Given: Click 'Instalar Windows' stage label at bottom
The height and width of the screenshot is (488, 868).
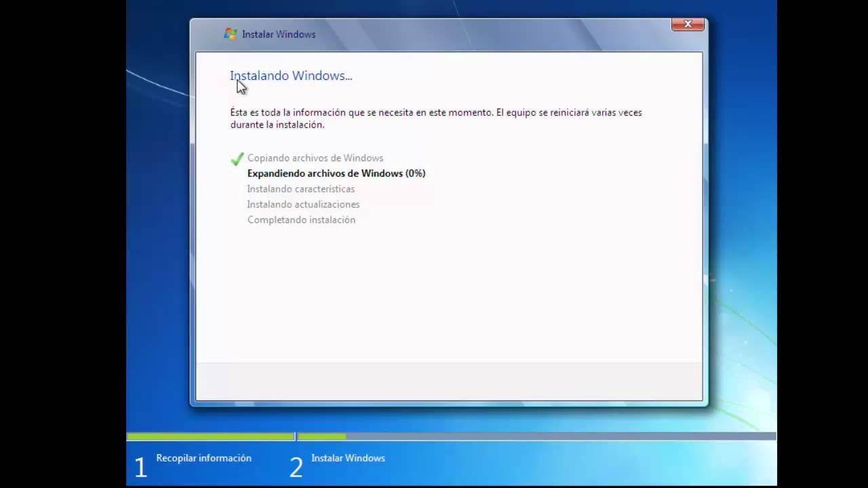Looking at the screenshot, I should pos(348,458).
